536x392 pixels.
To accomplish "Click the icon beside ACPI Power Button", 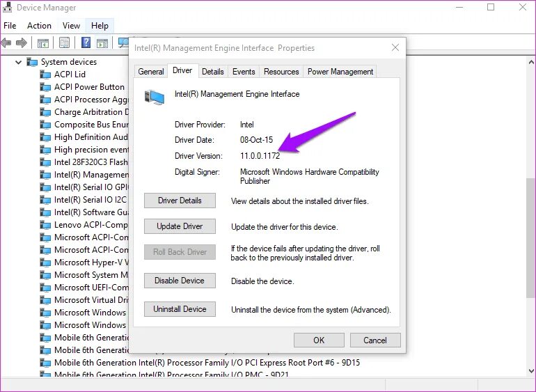I will click(45, 87).
